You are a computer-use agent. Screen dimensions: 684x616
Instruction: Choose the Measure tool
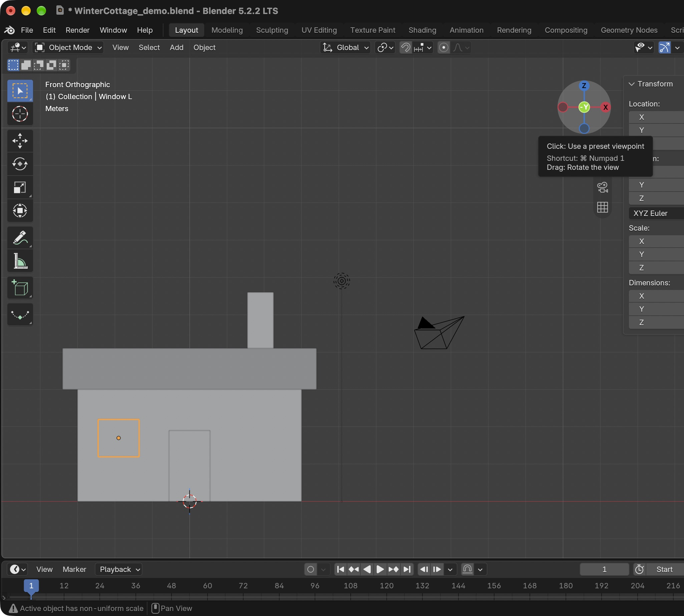(20, 261)
